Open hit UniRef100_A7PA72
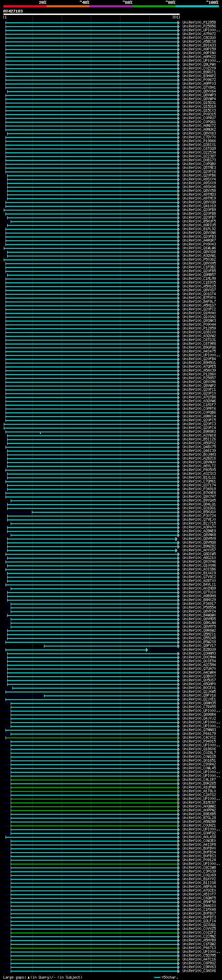This screenshot has height=980, width=222. pos(199,34)
